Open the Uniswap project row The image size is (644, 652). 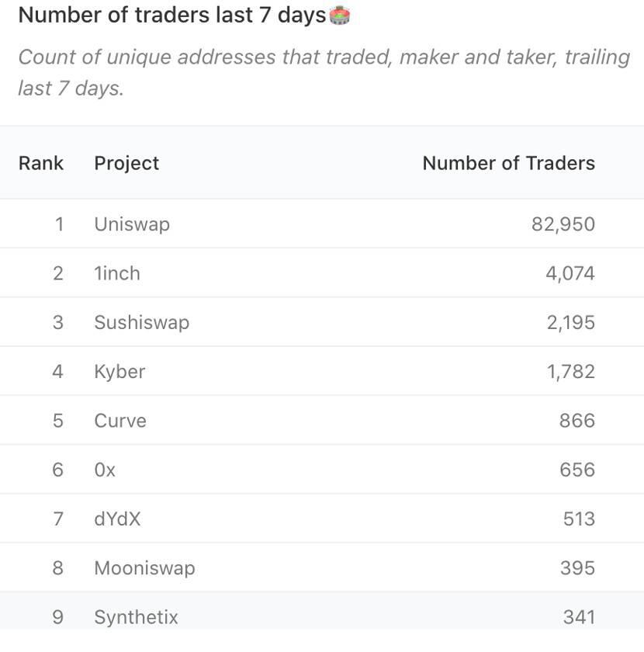coord(132,224)
